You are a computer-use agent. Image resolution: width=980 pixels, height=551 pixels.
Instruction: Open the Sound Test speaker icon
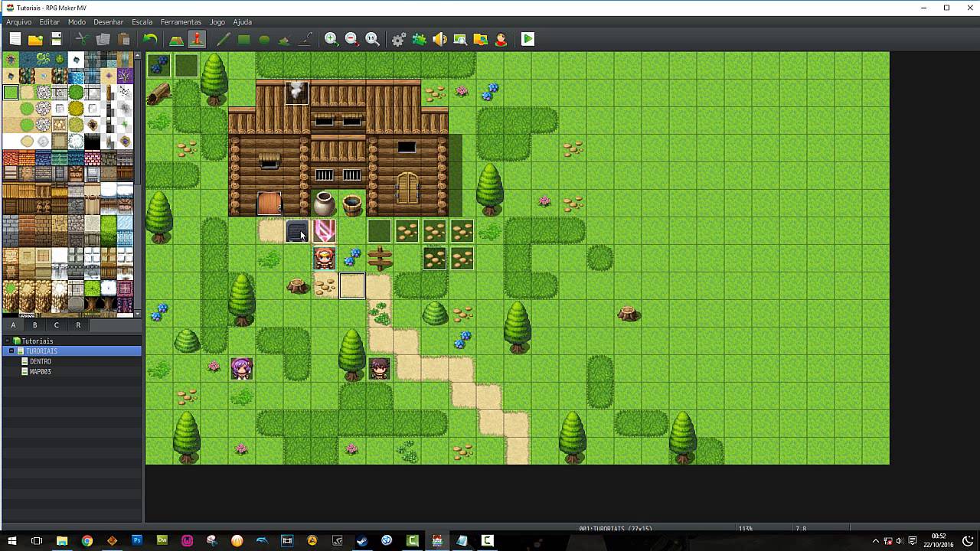pos(440,39)
